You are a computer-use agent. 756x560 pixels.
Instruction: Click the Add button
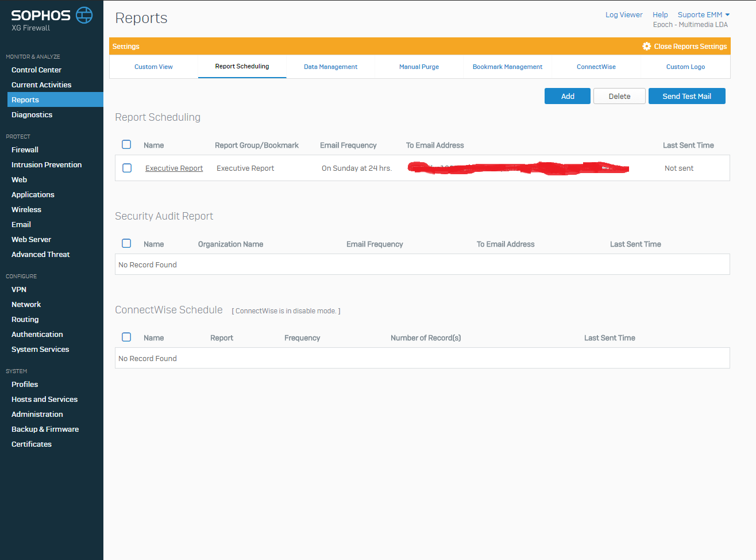568,96
